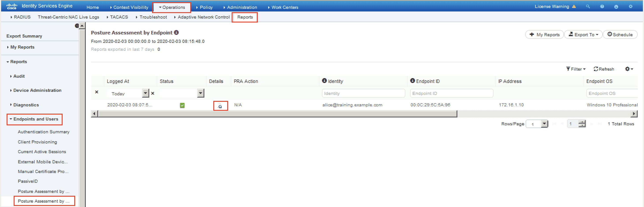
Task: Collapse the Reports tree section
Action: coord(17,62)
